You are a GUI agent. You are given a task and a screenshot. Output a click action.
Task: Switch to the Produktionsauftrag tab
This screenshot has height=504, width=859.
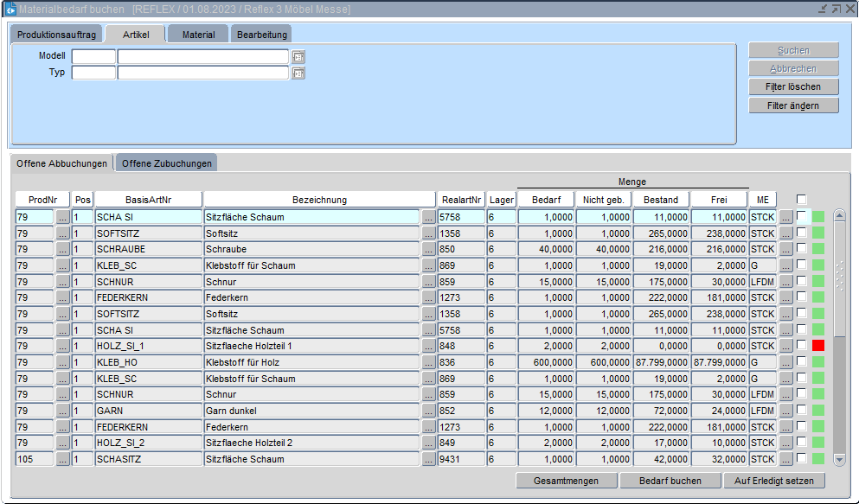[56, 35]
